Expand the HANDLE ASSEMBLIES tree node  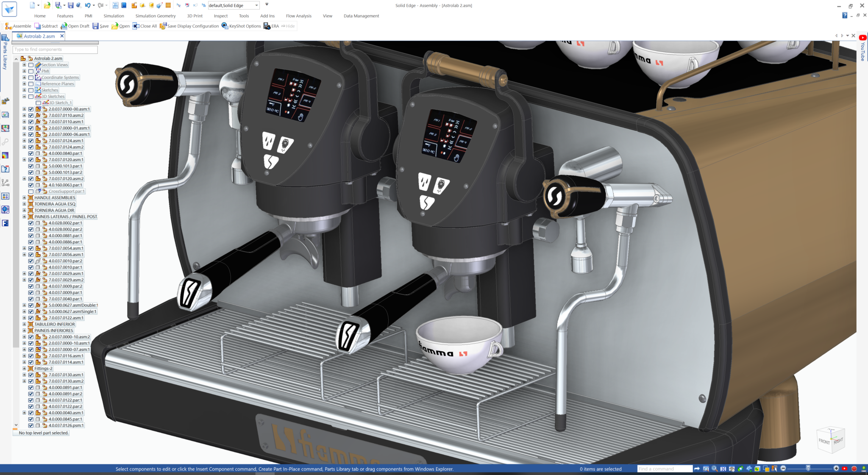[24, 197]
